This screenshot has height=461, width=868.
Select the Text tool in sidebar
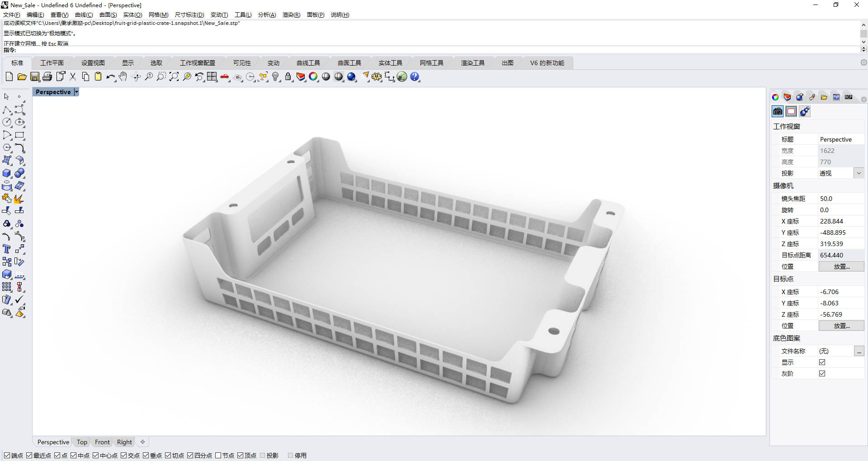tap(7, 249)
